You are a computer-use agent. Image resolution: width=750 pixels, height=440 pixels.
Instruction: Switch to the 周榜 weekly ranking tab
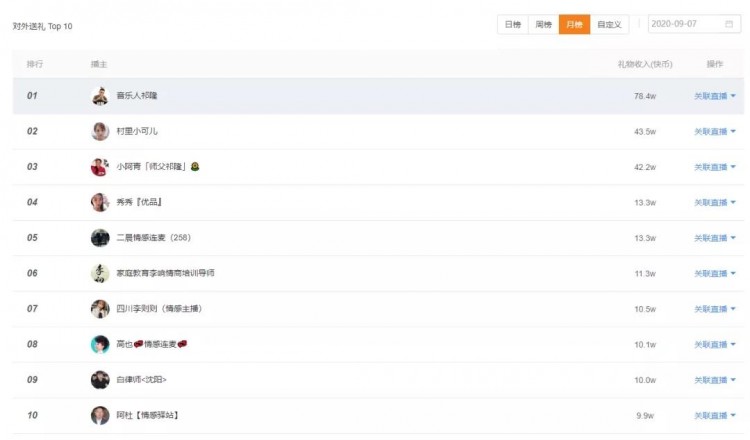(x=543, y=24)
